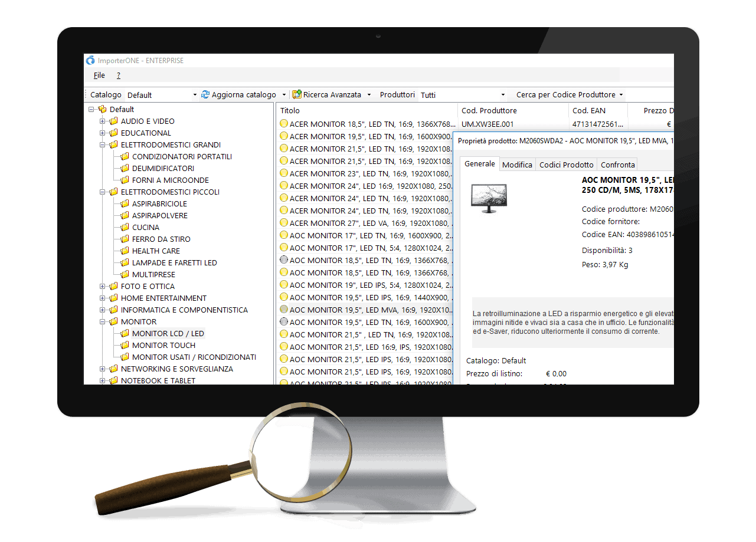Image resolution: width=756 pixels, height=542 pixels.
Task: Expand INFORMATICA E COMPONENTISTICA node
Action: click(x=102, y=310)
